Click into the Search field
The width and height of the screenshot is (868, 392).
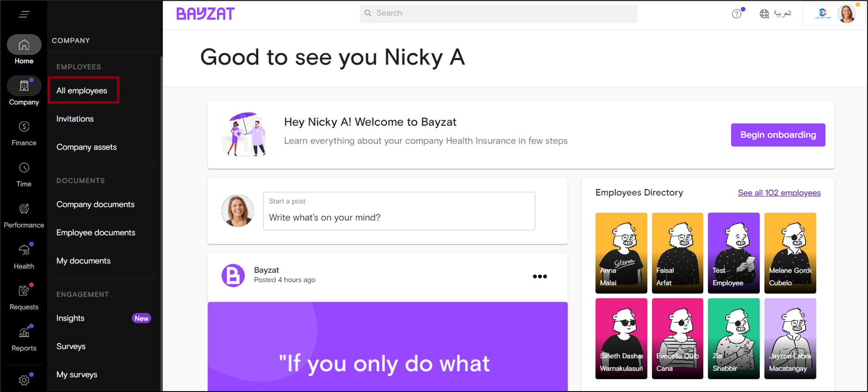tap(499, 13)
